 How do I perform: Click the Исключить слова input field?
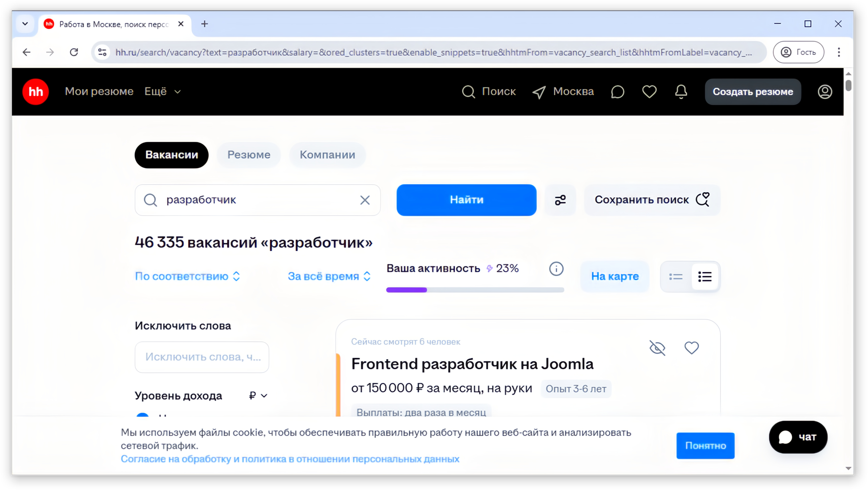click(202, 357)
